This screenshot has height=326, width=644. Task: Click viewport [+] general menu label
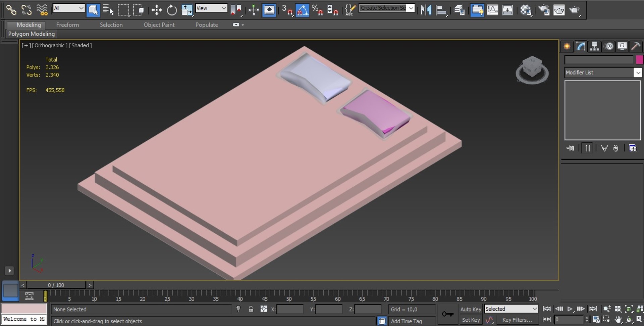[x=26, y=45]
